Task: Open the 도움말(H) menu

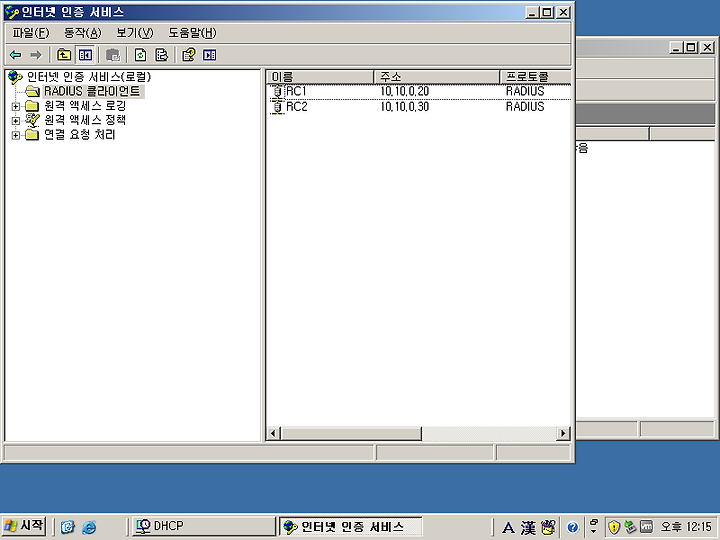Action: click(192, 33)
